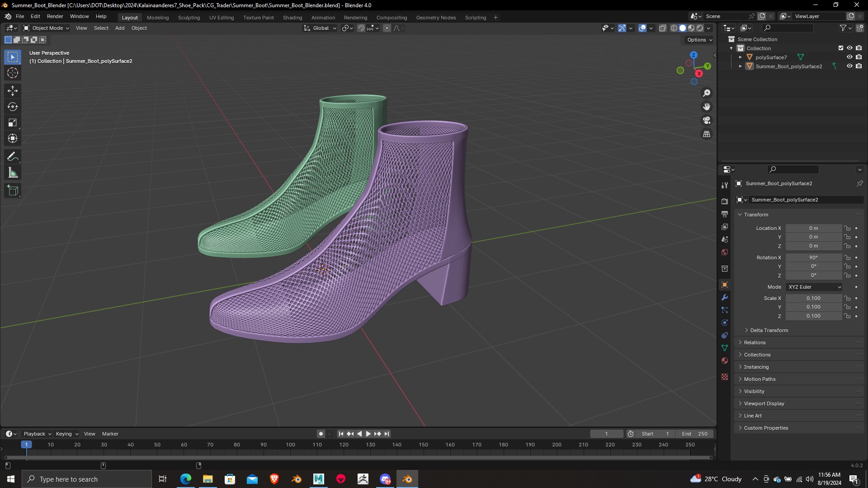Image resolution: width=868 pixels, height=488 pixels.
Task: Open timeline Playback popover
Action: tap(37, 434)
